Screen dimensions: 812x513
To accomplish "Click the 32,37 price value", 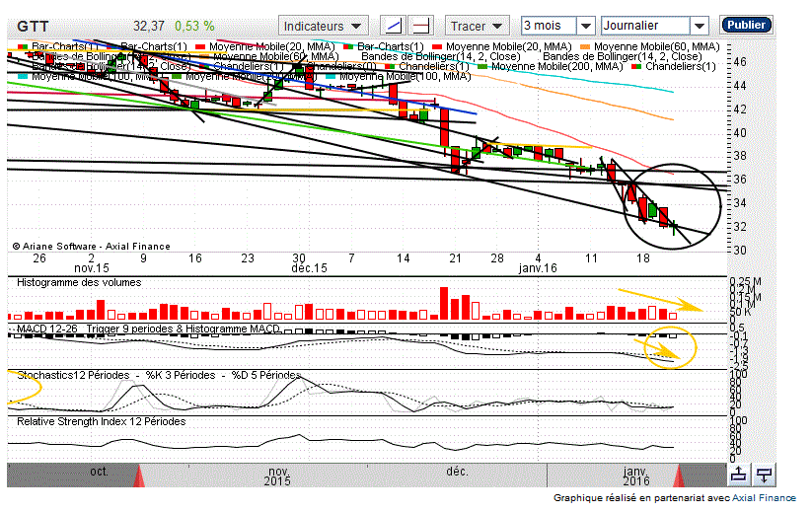I will (x=149, y=26).
